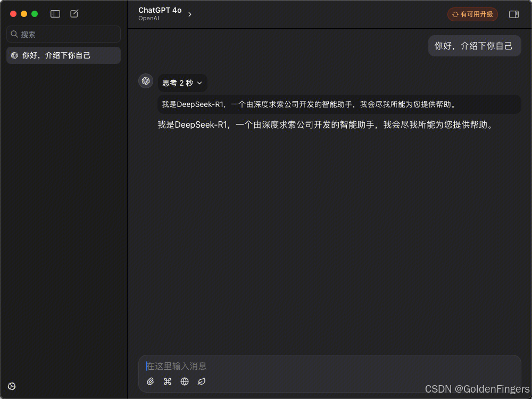Viewport: 532px width, 399px height.
Task: Start a new chat with compose icon
Action: pyautogui.click(x=74, y=14)
